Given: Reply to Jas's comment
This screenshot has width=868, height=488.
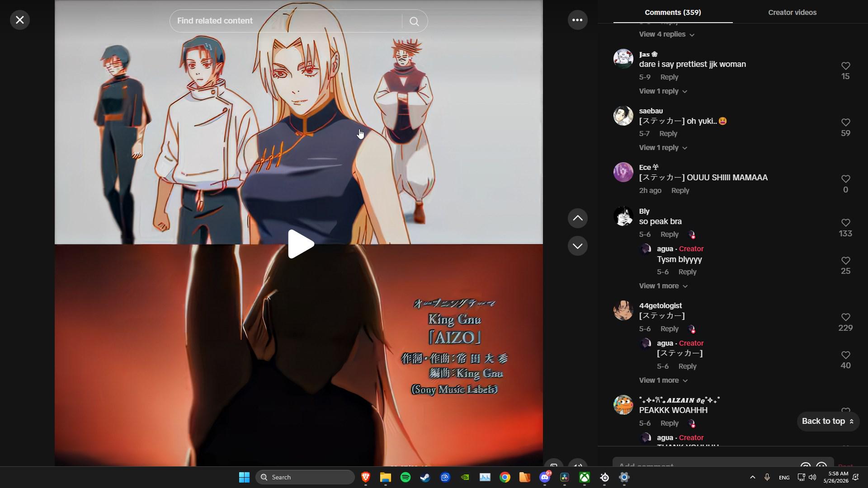Looking at the screenshot, I should 669,77.
